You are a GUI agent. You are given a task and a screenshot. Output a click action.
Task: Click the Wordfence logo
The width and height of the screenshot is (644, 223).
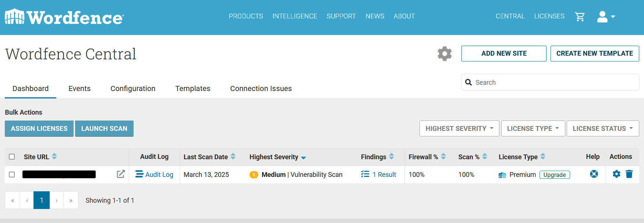tap(64, 17)
